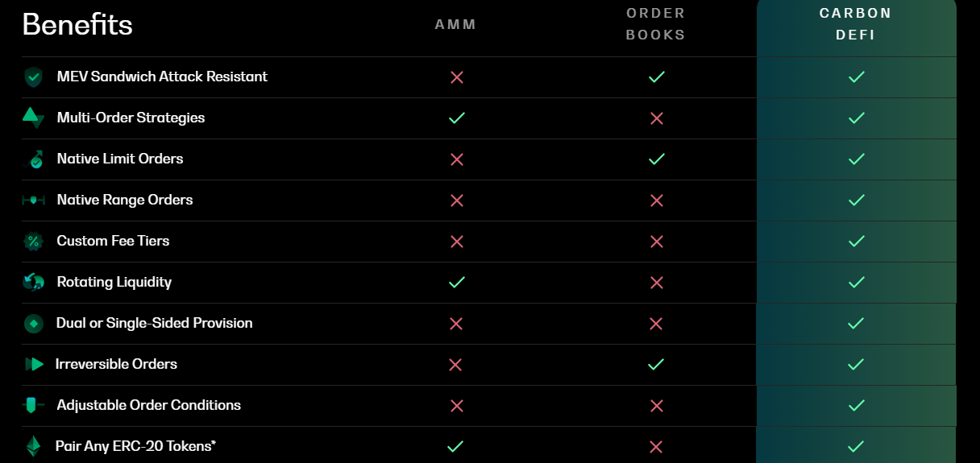Select the AMM column header
This screenshot has height=463, width=980.
click(x=456, y=24)
